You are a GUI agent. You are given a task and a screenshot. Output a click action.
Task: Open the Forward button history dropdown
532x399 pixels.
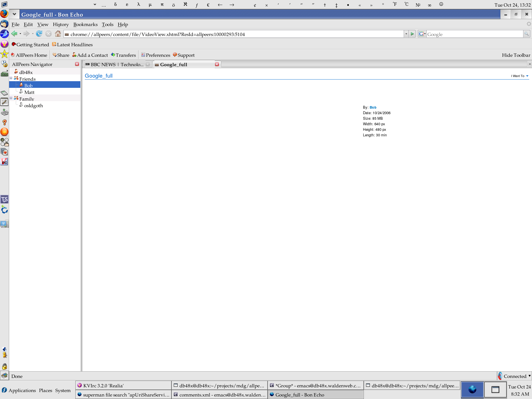tap(33, 34)
